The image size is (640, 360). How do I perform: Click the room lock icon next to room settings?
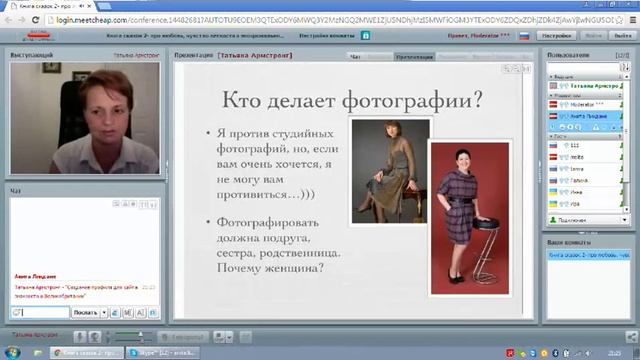click(x=365, y=36)
